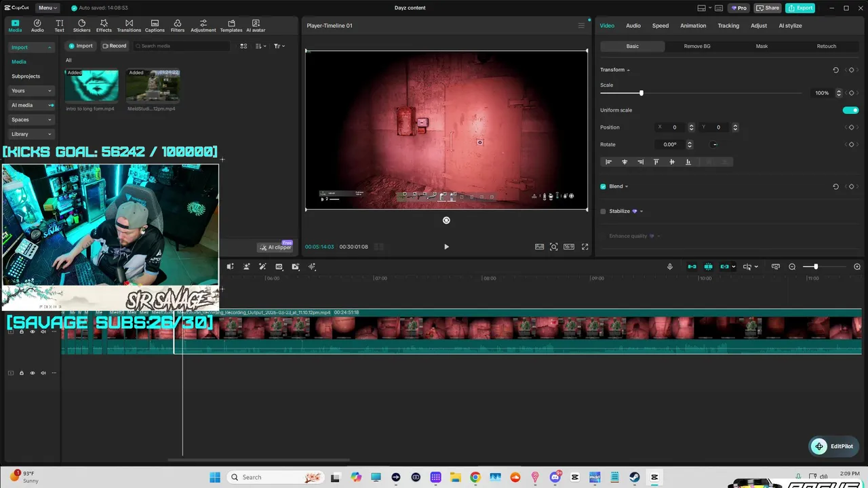Open the Effects panel icon

click(x=104, y=26)
